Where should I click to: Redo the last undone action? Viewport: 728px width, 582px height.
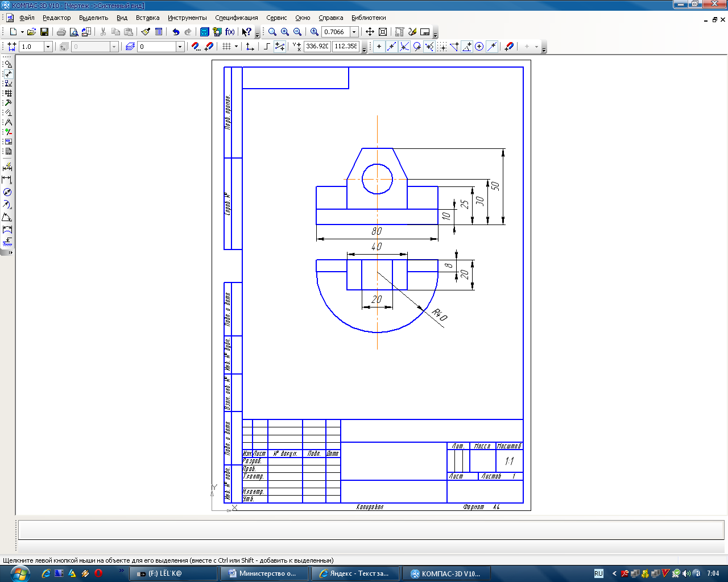(188, 32)
